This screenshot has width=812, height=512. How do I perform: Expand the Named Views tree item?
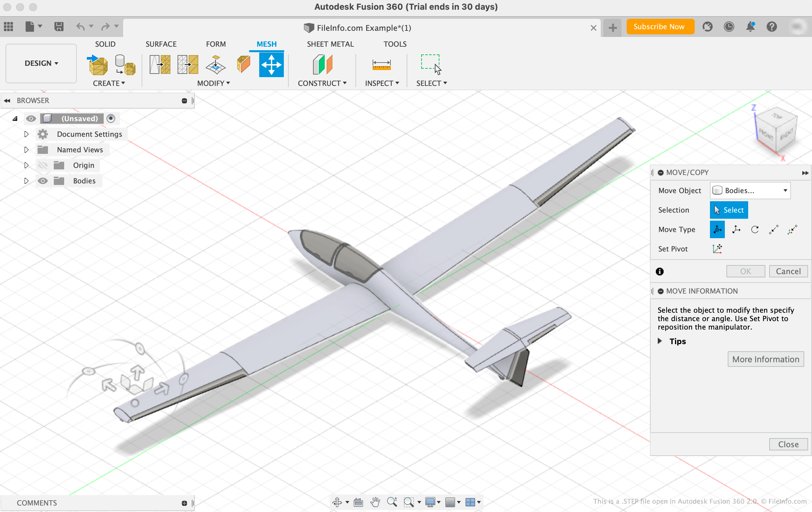coord(26,149)
